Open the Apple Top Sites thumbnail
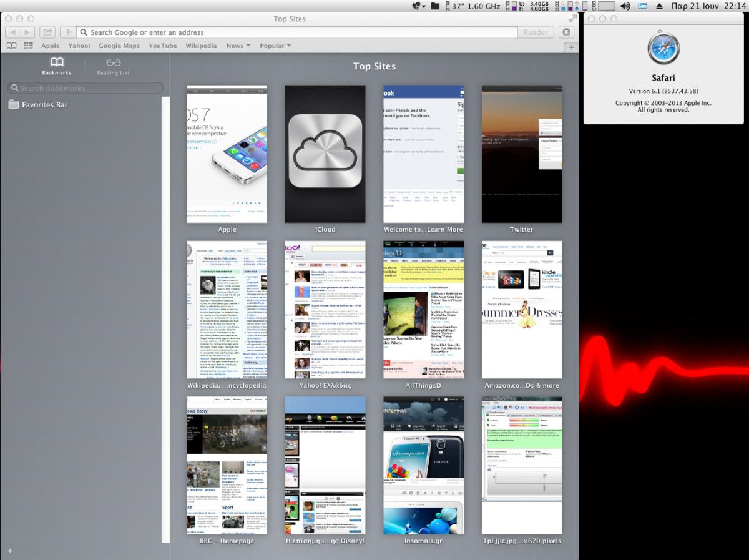The height and width of the screenshot is (560, 749). click(227, 154)
